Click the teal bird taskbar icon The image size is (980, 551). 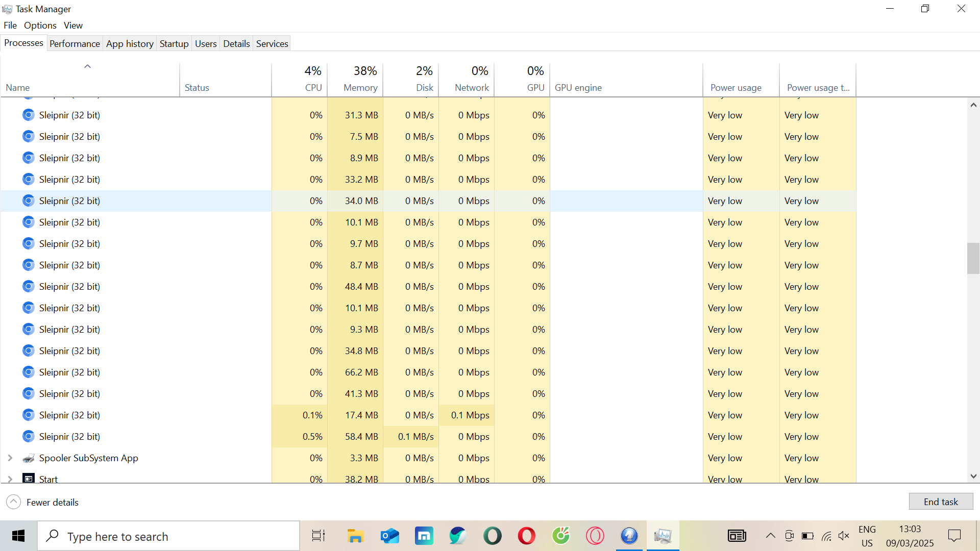tap(458, 536)
